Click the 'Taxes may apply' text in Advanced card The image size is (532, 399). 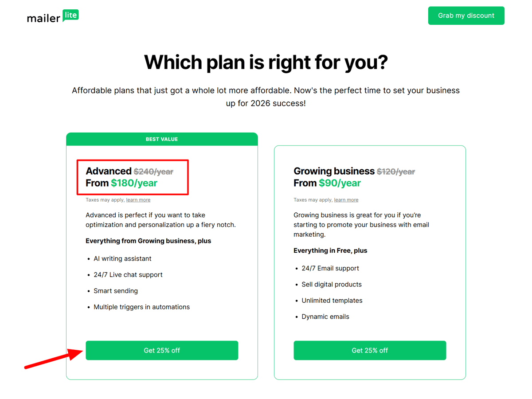pyautogui.click(x=105, y=199)
